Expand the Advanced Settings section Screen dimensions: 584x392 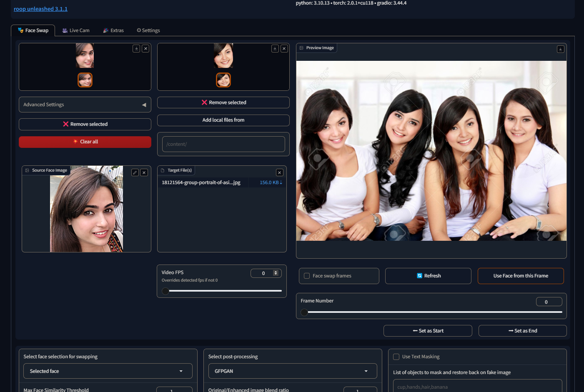pos(85,105)
